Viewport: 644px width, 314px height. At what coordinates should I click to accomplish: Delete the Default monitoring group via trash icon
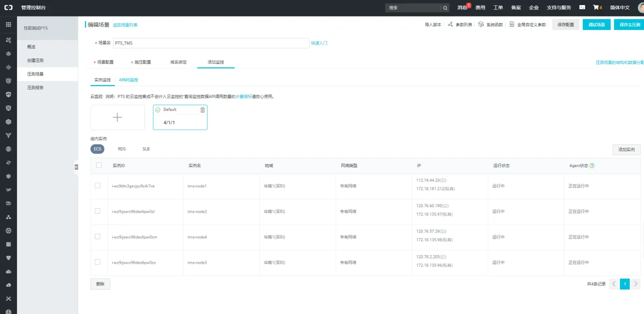click(202, 110)
